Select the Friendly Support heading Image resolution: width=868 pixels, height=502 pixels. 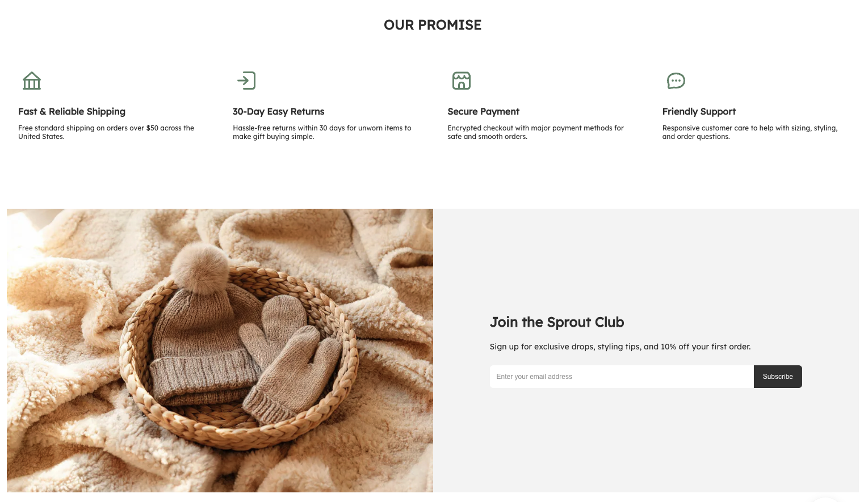click(x=699, y=112)
